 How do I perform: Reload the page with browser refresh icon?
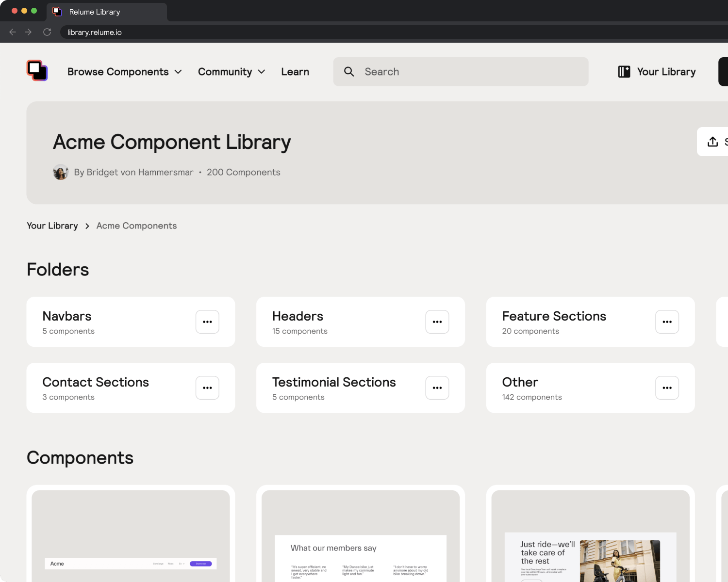(x=47, y=32)
